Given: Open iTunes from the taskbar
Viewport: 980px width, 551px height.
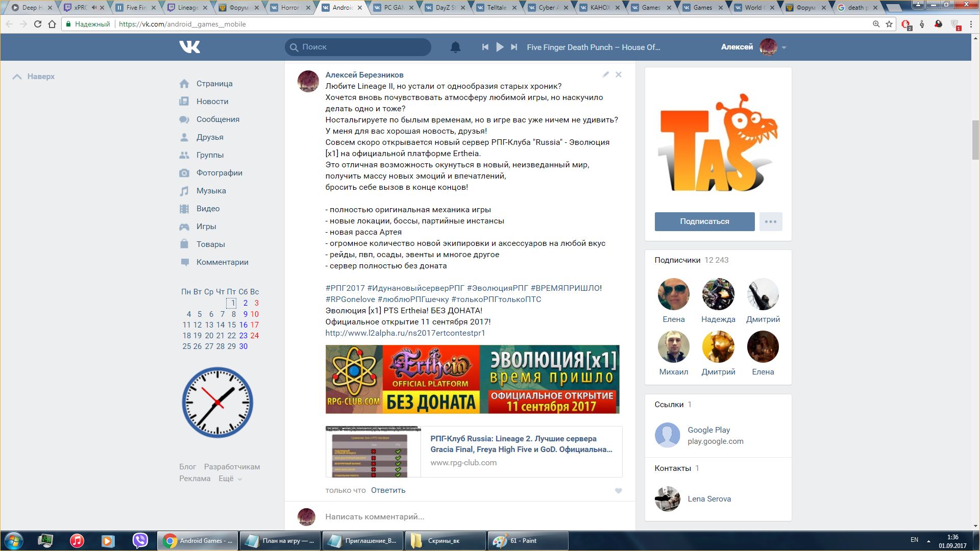Looking at the screenshot, I should (77, 540).
